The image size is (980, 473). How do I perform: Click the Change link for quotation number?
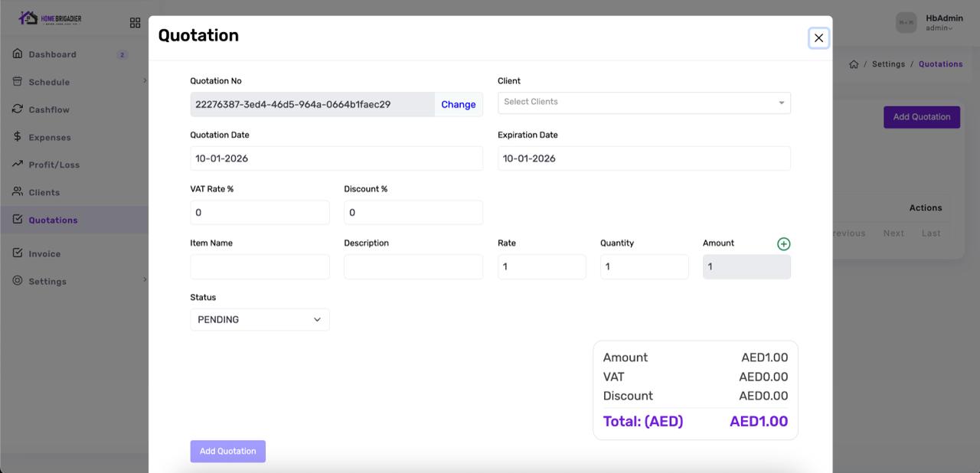tap(458, 105)
